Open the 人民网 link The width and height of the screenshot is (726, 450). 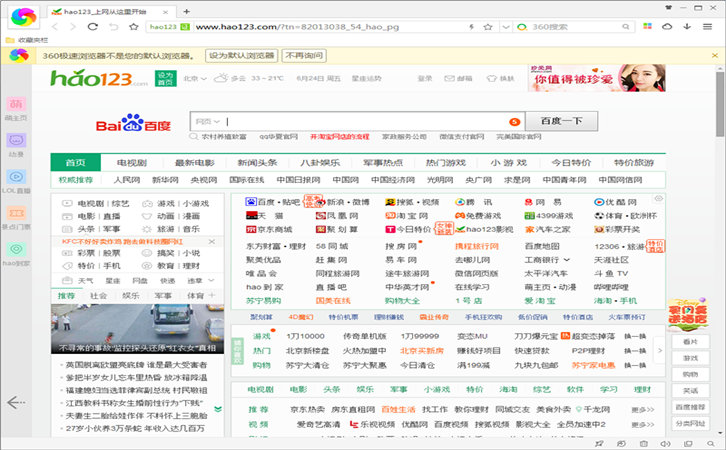click(126, 180)
